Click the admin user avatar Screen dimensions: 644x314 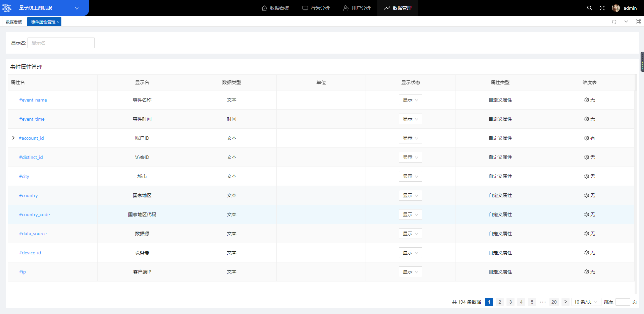[x=615, y=8]
